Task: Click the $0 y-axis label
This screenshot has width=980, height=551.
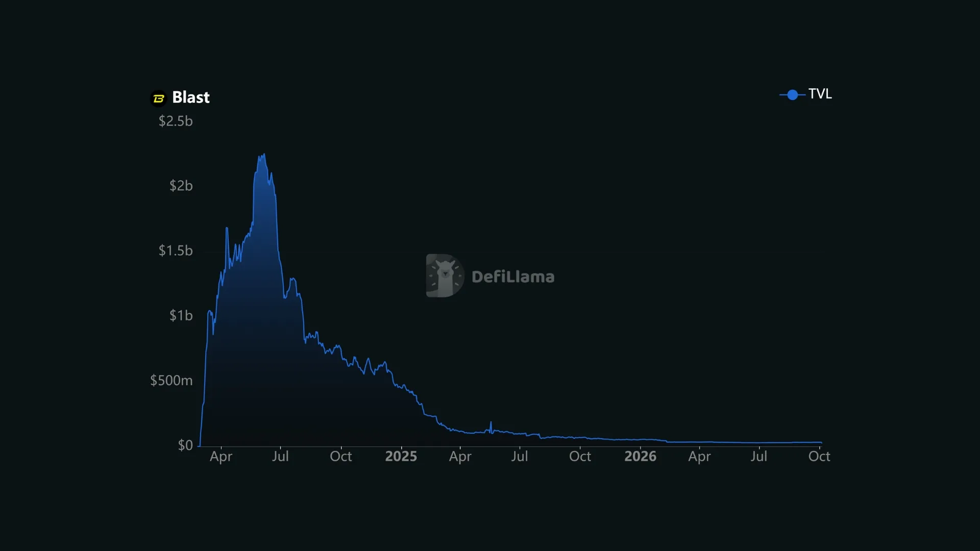Action: pyautogui.click(x=185, y=445)
